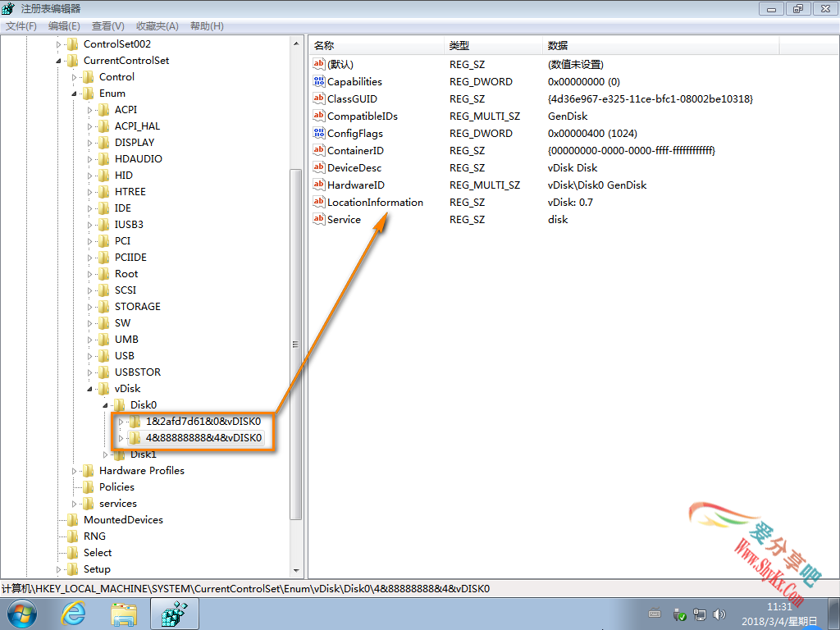This screenshot has height=630, width=840.
Task: Expand the Control key arrow
Action: tap(74, 78)
